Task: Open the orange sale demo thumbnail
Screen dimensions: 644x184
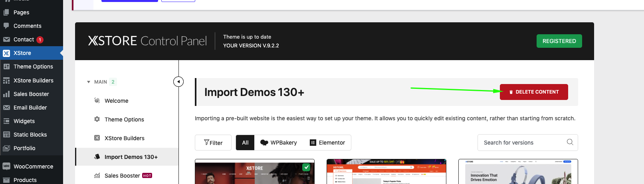Action: tap(386, 172)
